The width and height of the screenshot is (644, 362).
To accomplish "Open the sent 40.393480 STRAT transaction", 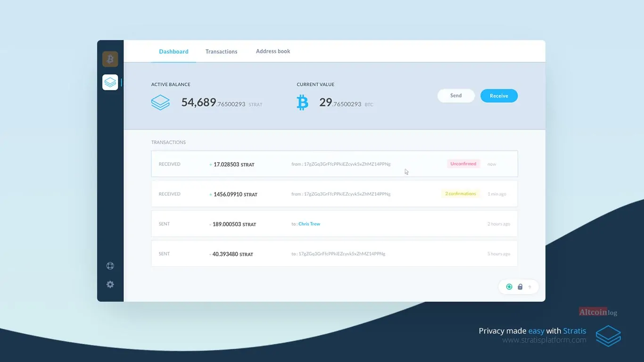I will point(334,254).
